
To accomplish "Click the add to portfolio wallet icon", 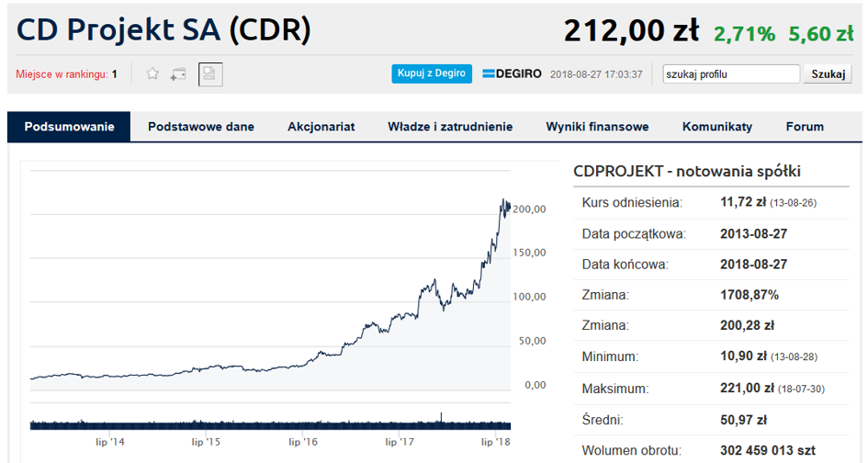I will coord(178,73).
